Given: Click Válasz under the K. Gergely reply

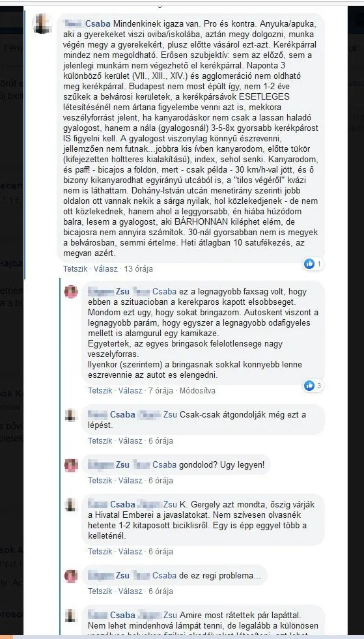Looking at the screenshot, I should point(130,552).
